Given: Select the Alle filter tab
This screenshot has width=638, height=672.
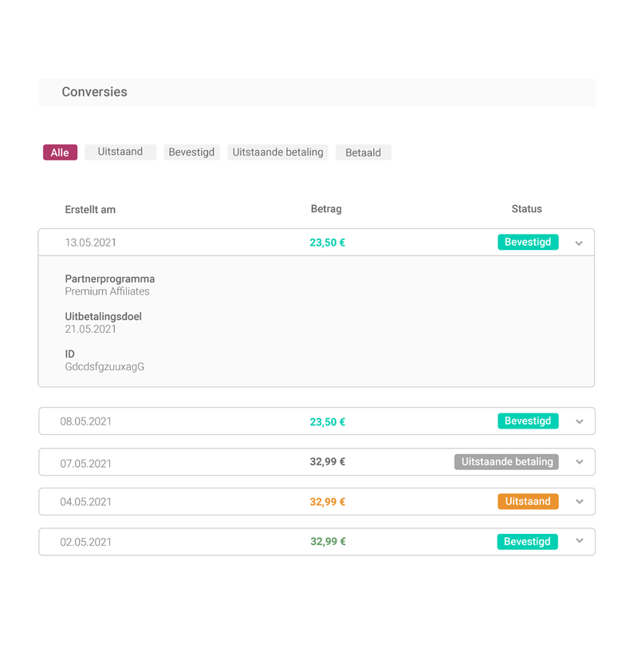Looking at the screenshot, I should pos(60,152).
